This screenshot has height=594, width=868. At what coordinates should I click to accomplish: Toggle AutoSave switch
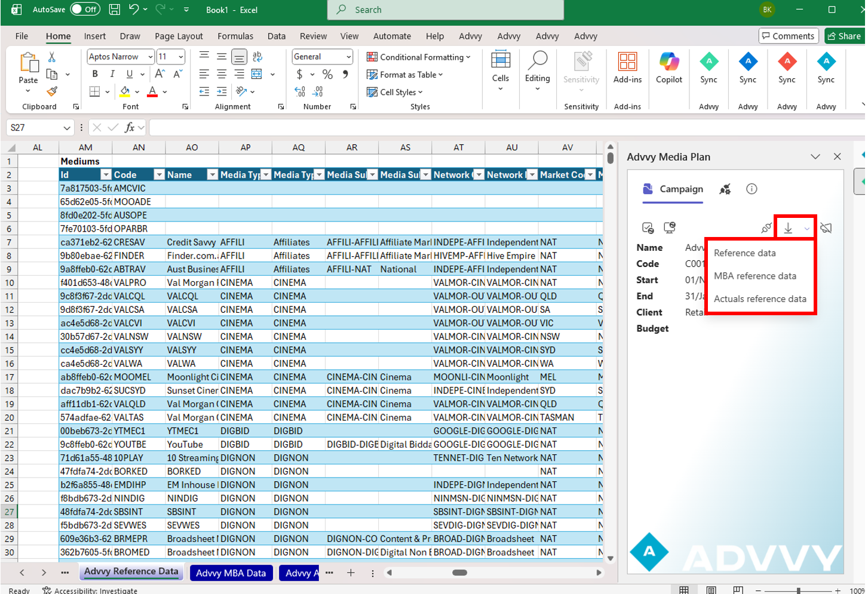point(85,10)
